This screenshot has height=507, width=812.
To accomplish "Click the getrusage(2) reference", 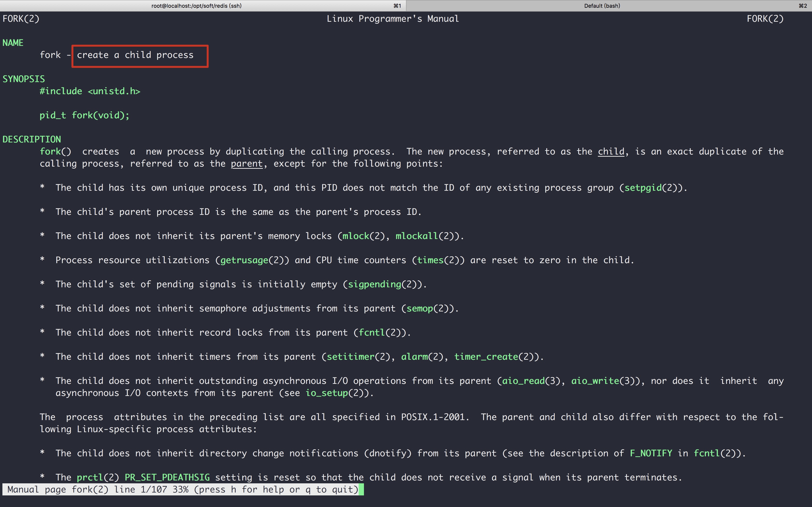I will pos(252,260).
